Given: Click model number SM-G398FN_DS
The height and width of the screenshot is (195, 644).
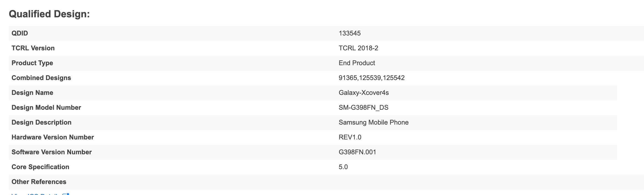Looking at the screenshot, I should (363, 108).
